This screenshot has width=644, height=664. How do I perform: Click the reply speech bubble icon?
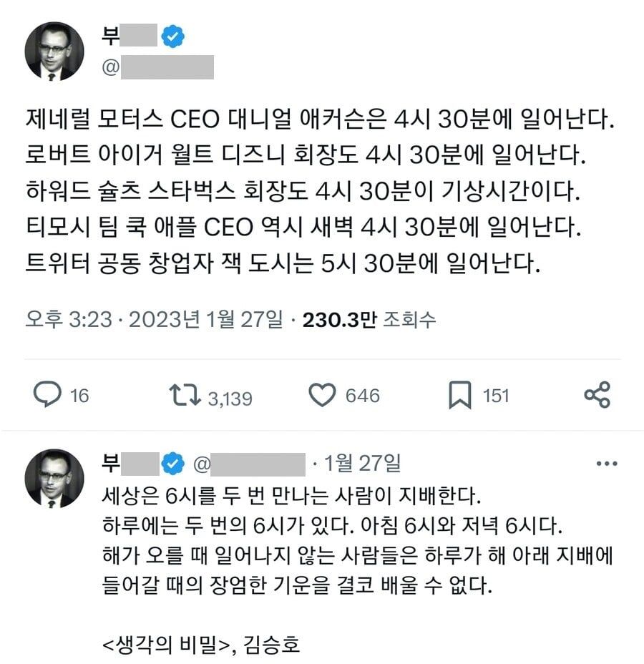click(x=48, y=395)
